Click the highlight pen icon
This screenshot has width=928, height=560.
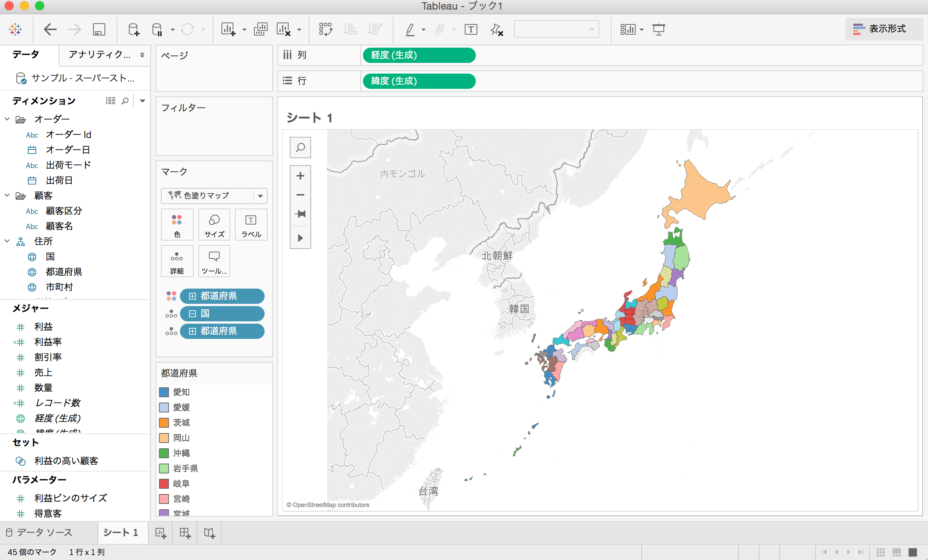tap(410, 29)
